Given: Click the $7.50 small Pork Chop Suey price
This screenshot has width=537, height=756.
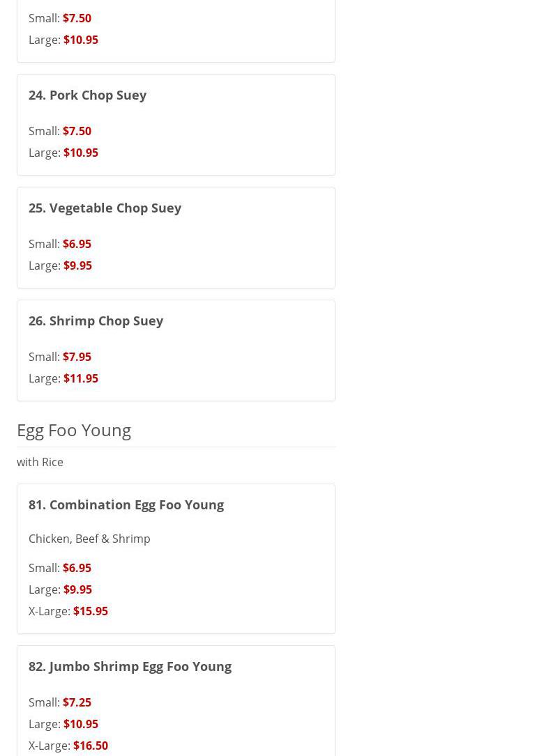Looking at the screenshot, I should [77, 131].
